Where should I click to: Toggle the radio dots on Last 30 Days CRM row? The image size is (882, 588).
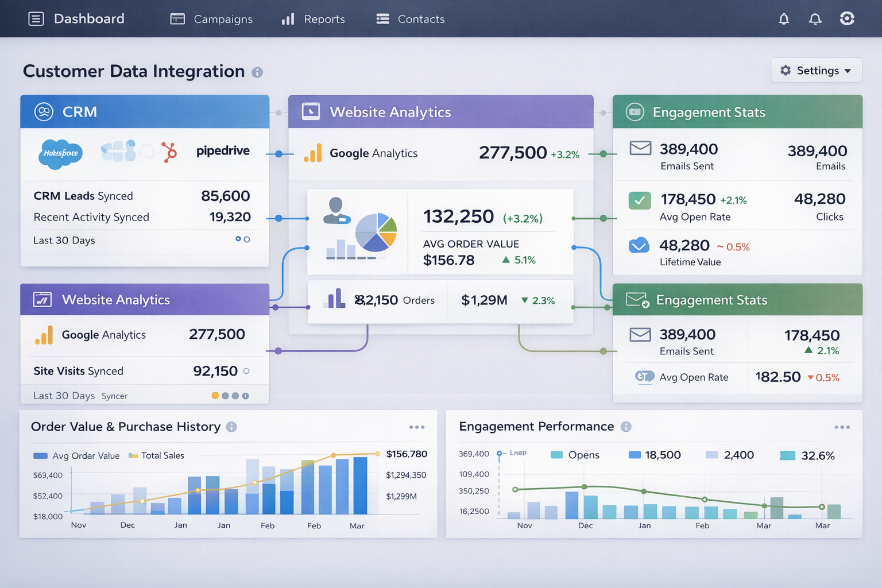tap(242, 239)
